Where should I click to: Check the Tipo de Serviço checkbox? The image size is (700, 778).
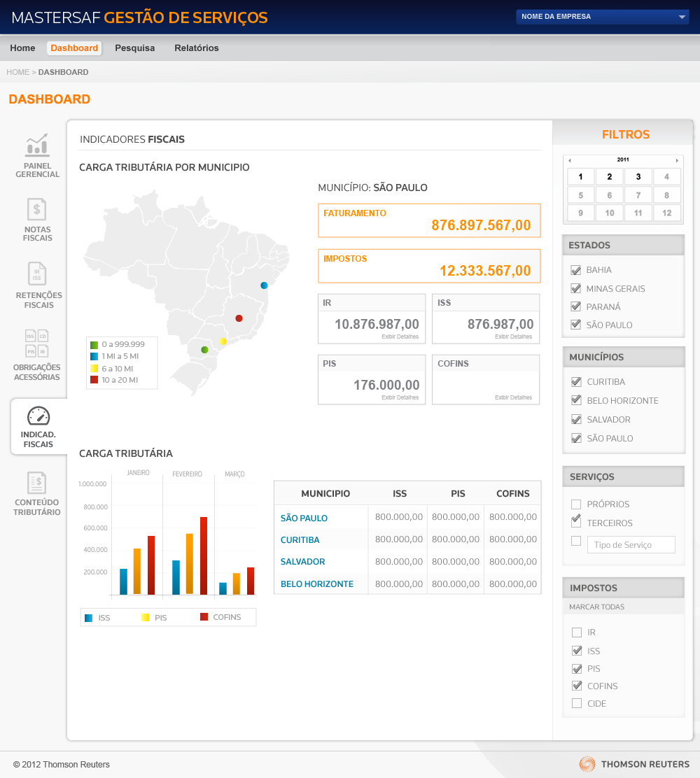coord(576,541)
